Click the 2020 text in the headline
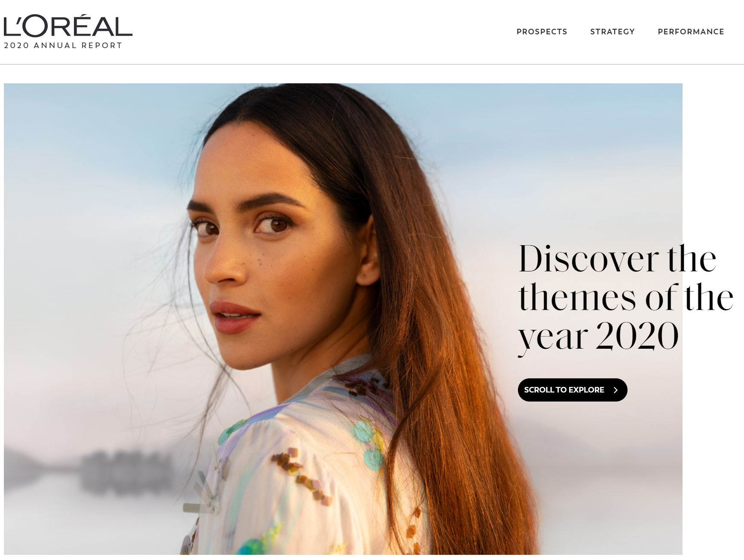Viewport: 744px width, 560px height. pos(637,336)
